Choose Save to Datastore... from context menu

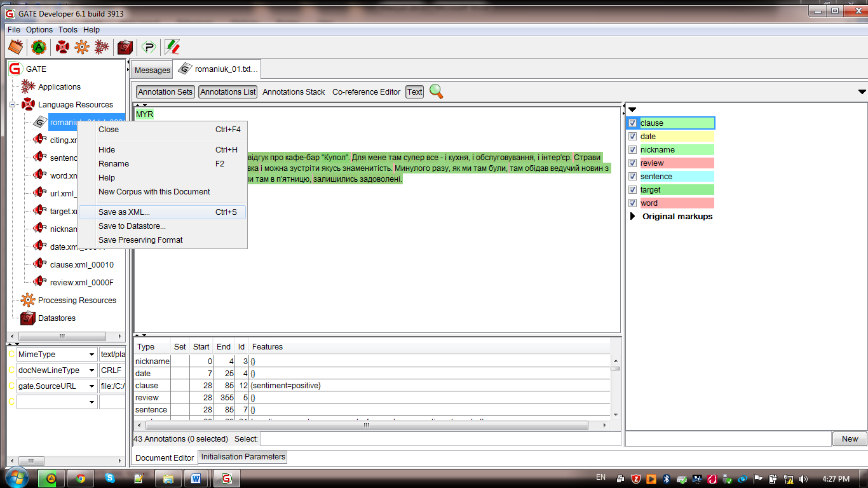tap(162, 226)
